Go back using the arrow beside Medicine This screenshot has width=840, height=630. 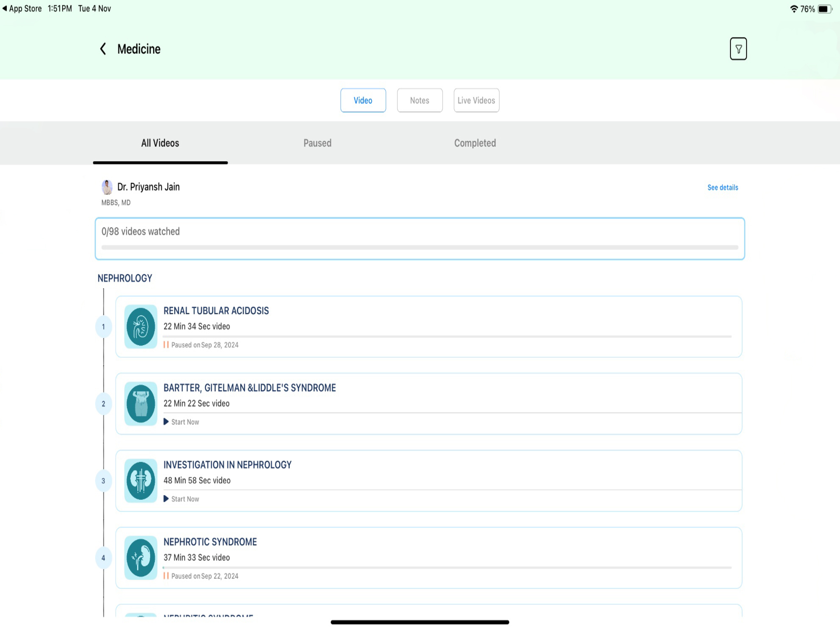coord(103,49)
